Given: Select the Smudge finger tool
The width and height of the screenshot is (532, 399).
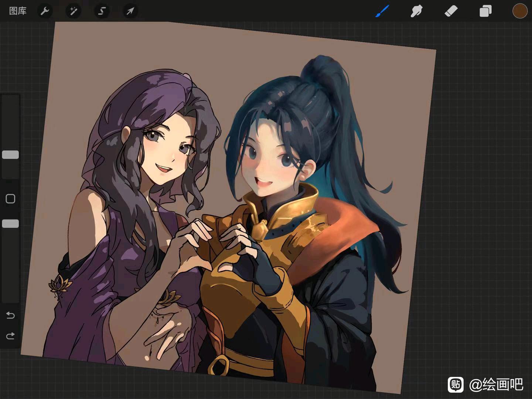Looking at the screenshot, I should tap(416, 11).
